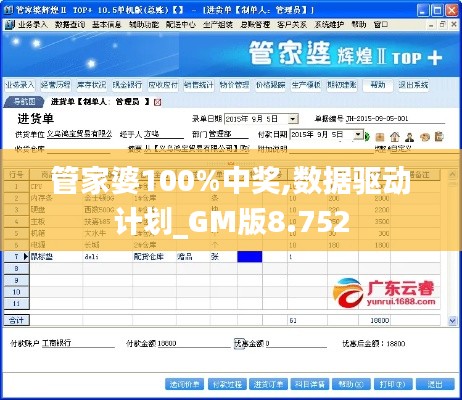The image size is (462, 400).
Task: Close the 进货单 tab with red X icon
Action: coord(158,102)
